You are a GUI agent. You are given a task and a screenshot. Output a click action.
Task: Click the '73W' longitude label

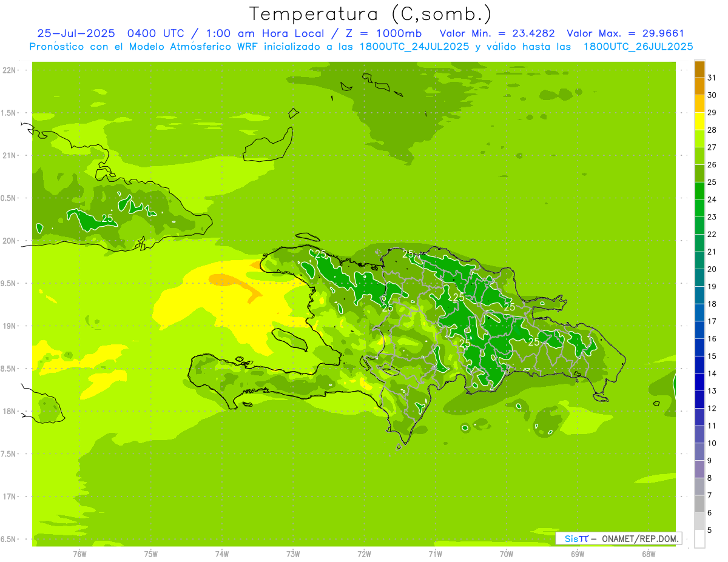pos(293,554)
